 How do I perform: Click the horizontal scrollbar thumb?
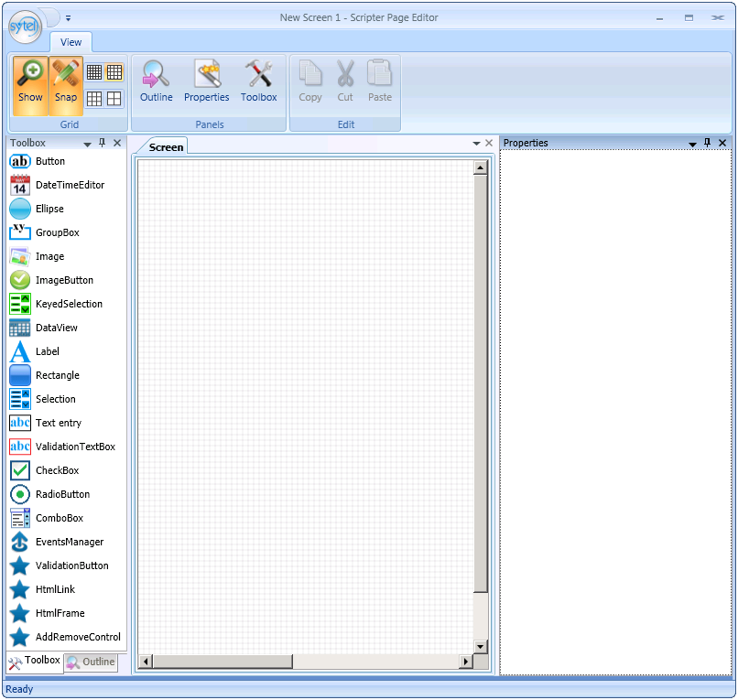coord(222,662)
